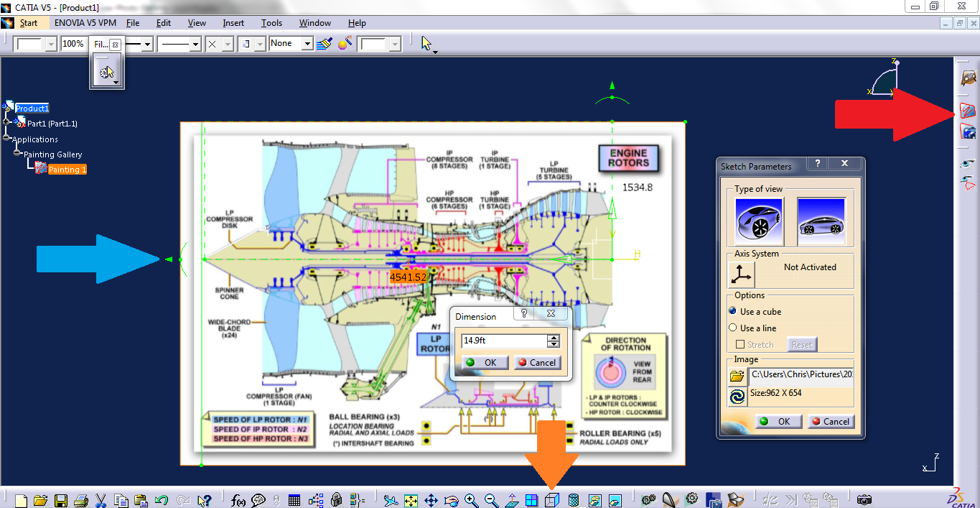Select the Rotate view icon
Viewport: 980px width, 508px height.
click(451, 500)
